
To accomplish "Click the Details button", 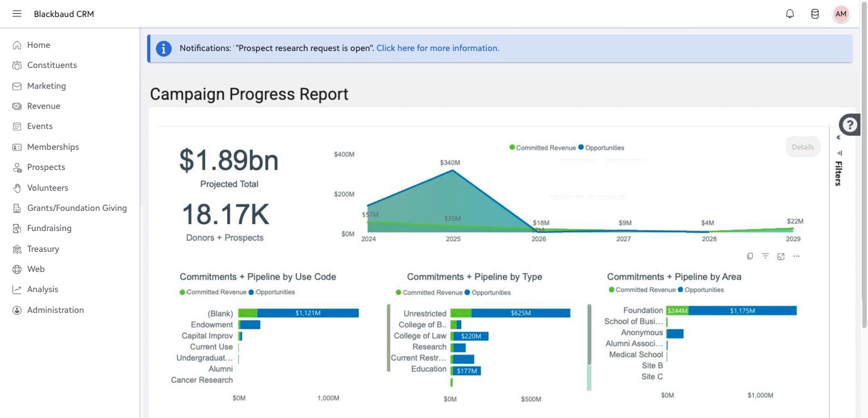I will (x=803, y=147).
